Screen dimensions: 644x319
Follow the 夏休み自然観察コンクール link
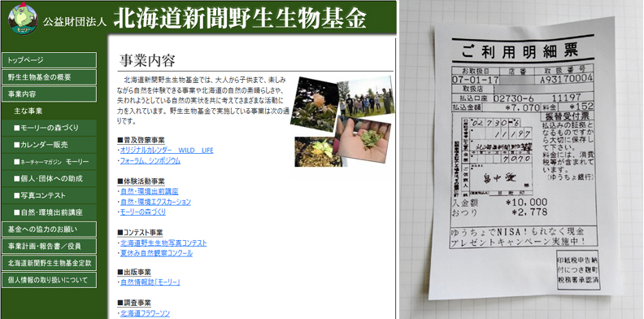(156, 253)
